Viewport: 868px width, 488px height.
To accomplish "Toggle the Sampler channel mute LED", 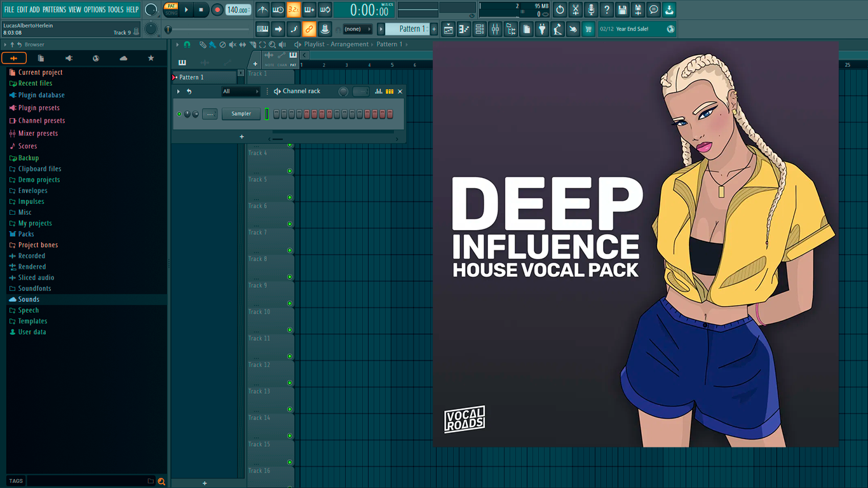I will (179, 114).
